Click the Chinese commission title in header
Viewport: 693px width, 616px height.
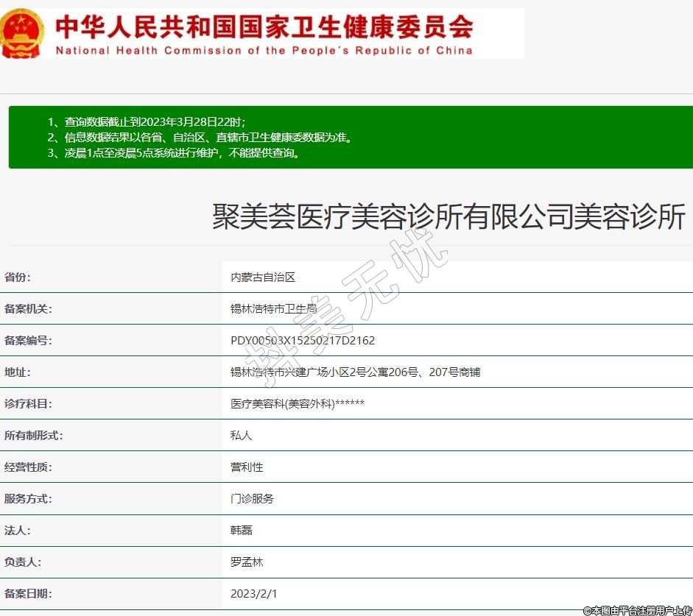[264, 26]
